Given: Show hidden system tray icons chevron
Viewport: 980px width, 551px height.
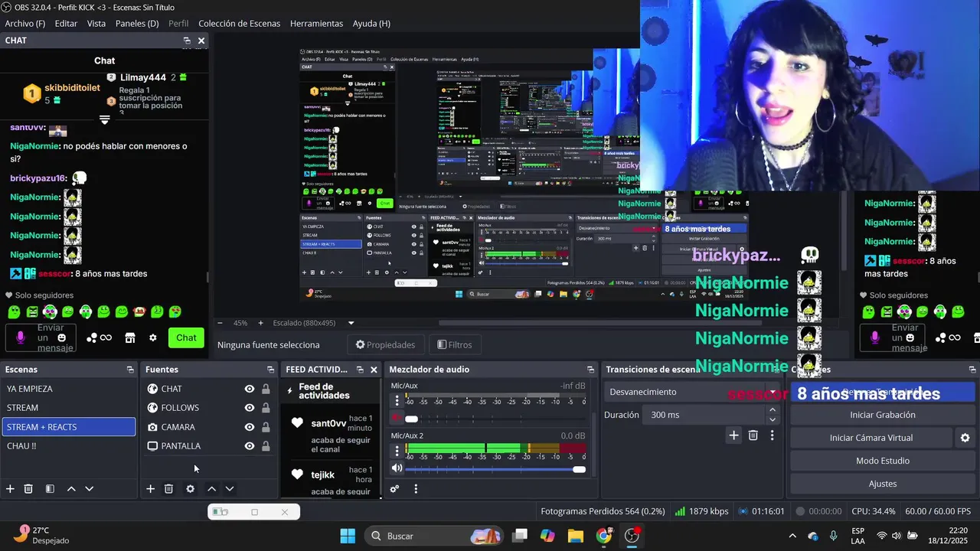Looking at the screenshot, I should 792,536.
